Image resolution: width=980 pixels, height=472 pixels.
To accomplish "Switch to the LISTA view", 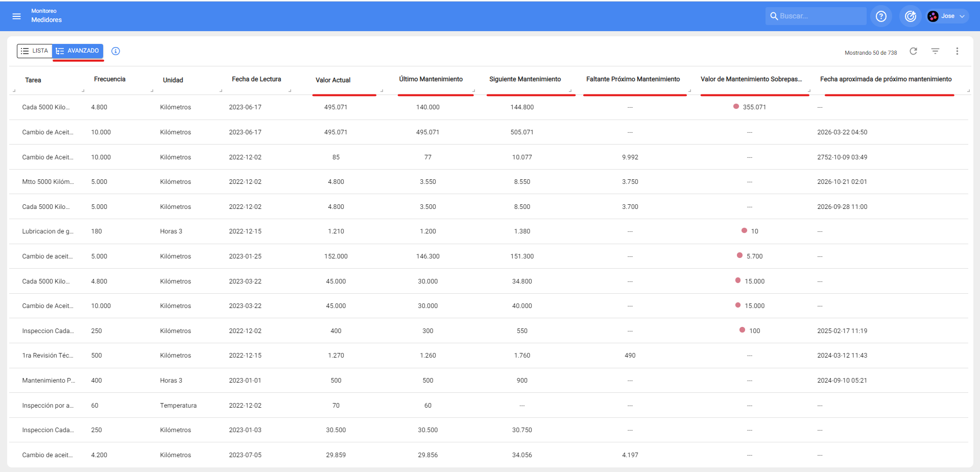I will 35,51.
